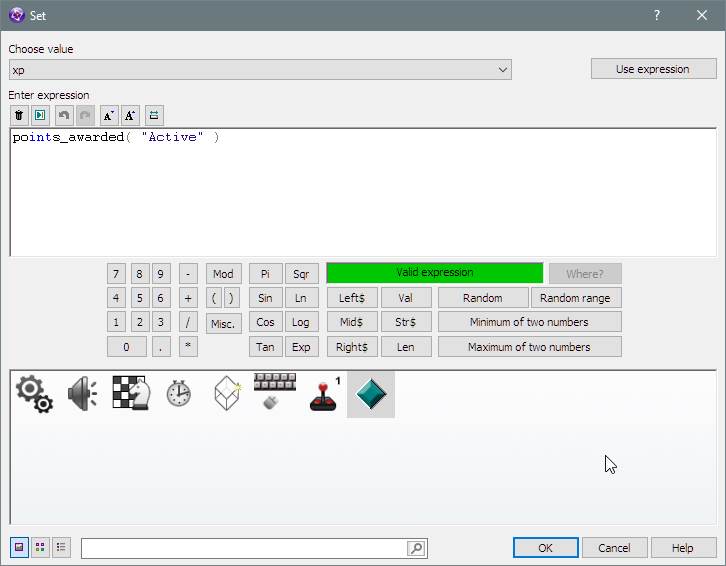Switch object list to large icons view
Image resolution: width=726 pixels, height=566 pixels.
19,547
